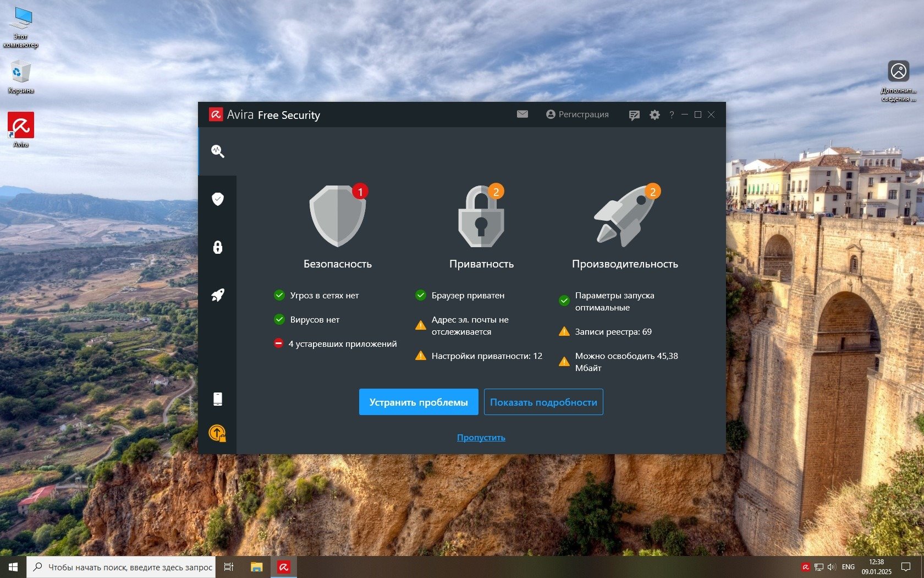The image size is (924, 578).
Task: Open the Windows Start menu
Action: (x=13, y=567)
